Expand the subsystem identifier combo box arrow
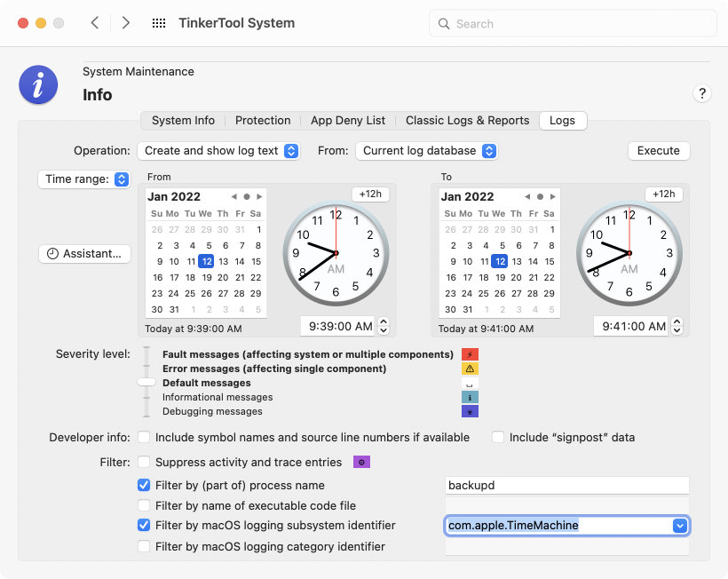The image size is (728, 579). tap(680, 526)
